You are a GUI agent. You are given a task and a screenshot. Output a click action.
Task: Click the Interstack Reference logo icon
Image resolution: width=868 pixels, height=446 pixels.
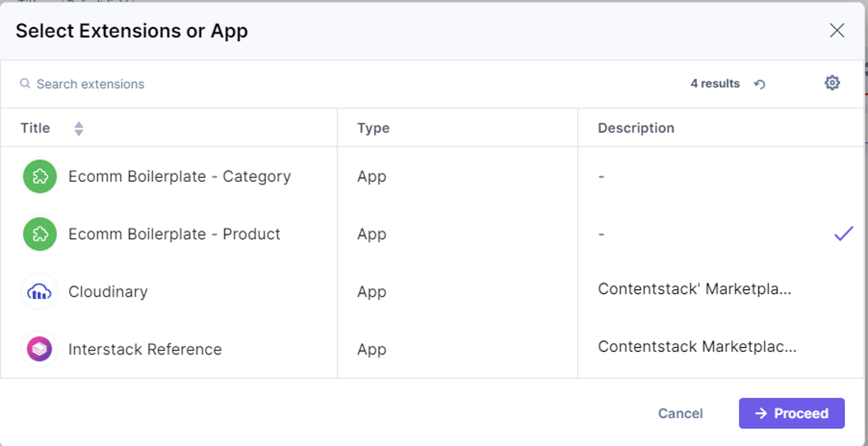pyautogui.click(x=39, y=349)
